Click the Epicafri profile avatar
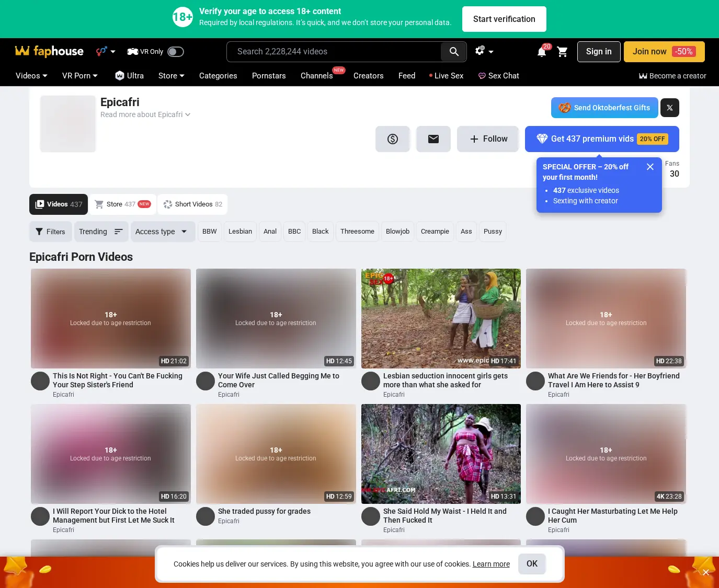719x588 pixels. click(x=68, y=123)
